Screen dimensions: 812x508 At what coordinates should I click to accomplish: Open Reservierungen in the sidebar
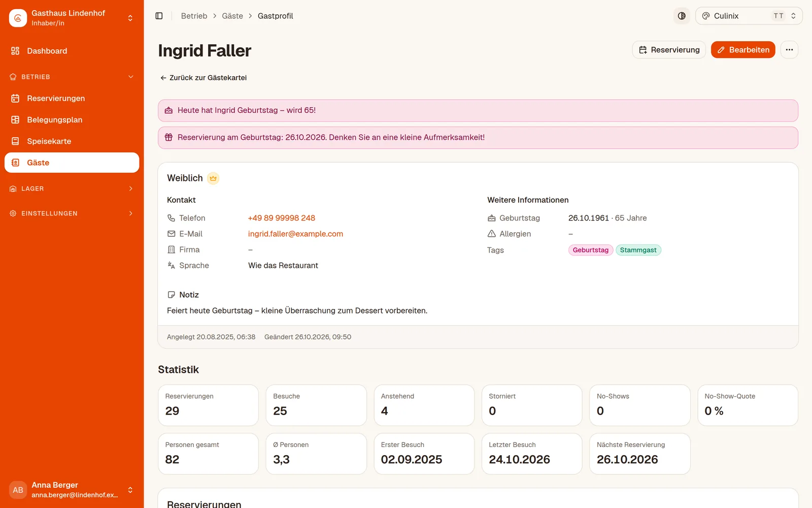tap(72, 98)
